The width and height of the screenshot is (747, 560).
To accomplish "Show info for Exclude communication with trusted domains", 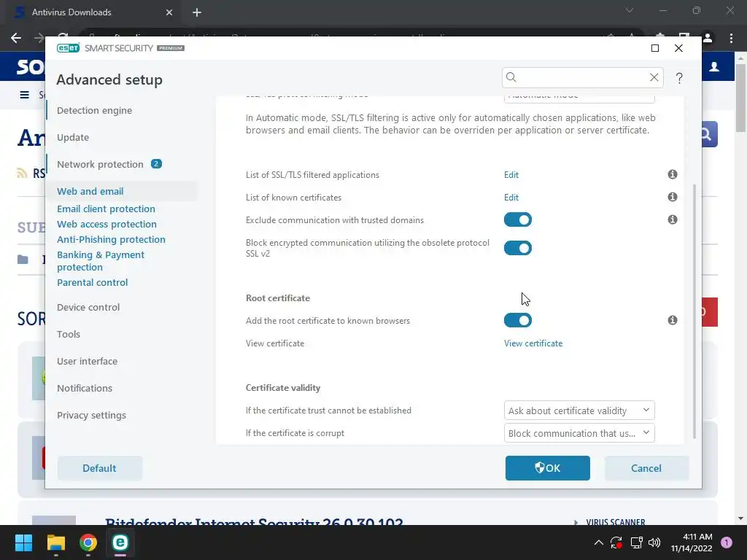I will pyautogui.click(x=672, y=219).
